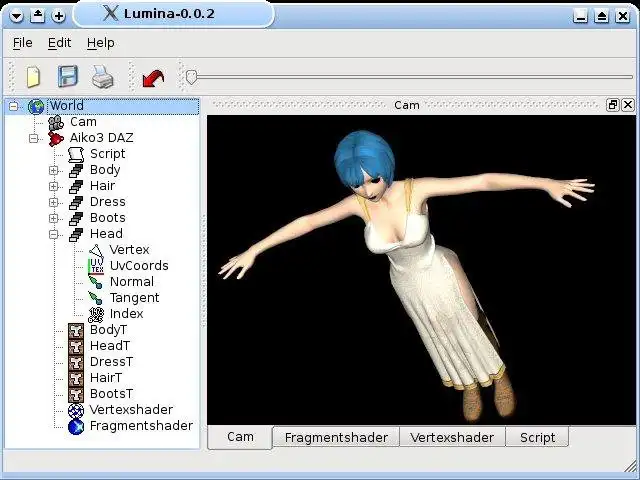Click the UvCoords UV texture icon
The height and width of the screenshot is (480, 640).
pyautogui.click(x=96, y=266)
